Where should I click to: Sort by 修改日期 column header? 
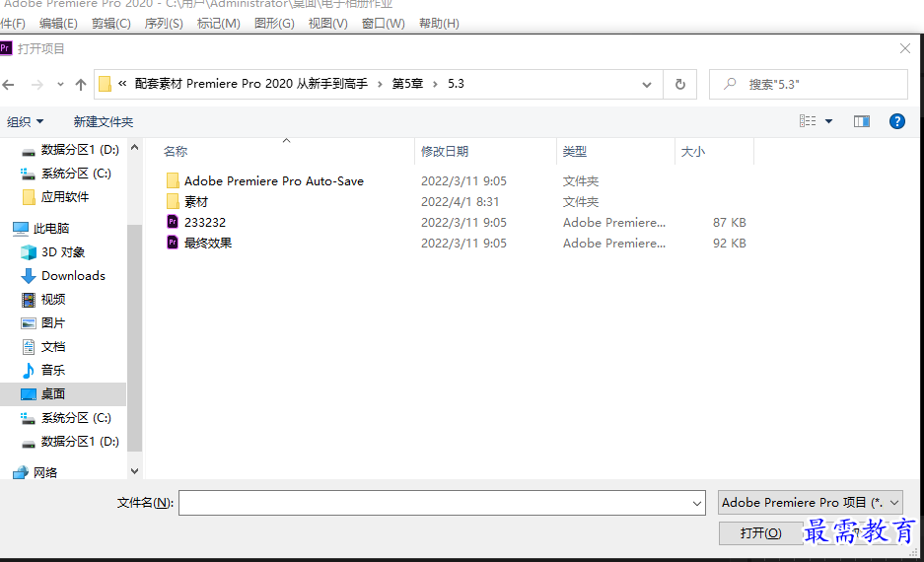[445, 152]
